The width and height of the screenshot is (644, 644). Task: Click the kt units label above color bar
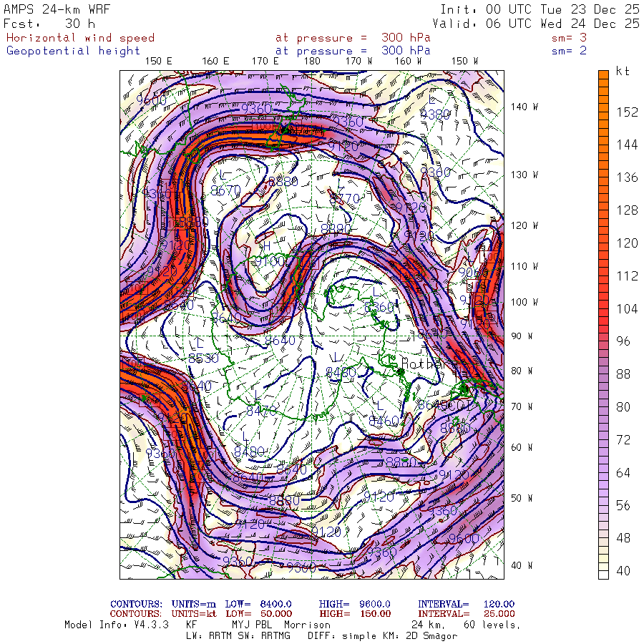pos(623,71)
